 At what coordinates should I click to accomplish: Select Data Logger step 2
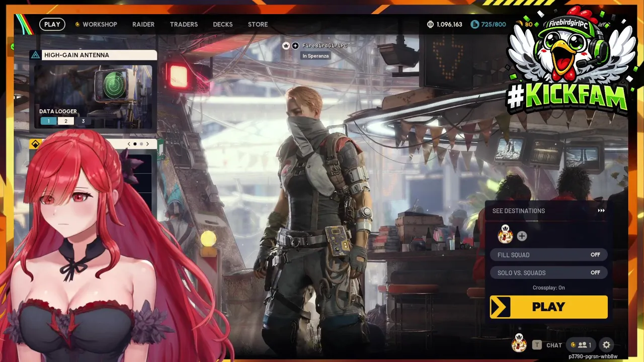65,121
